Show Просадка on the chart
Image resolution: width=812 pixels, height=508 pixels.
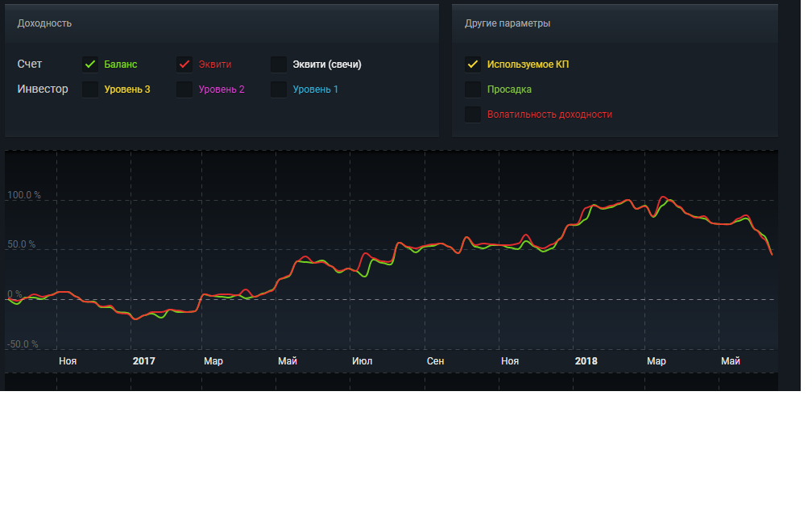(x=473, y=90)
